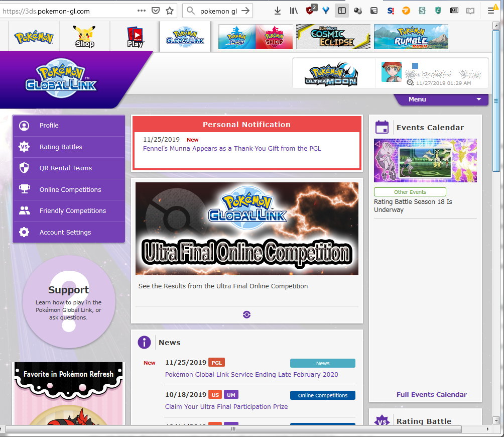
Task: Open the Cosmic Eclipse banner
Action: 333,37
